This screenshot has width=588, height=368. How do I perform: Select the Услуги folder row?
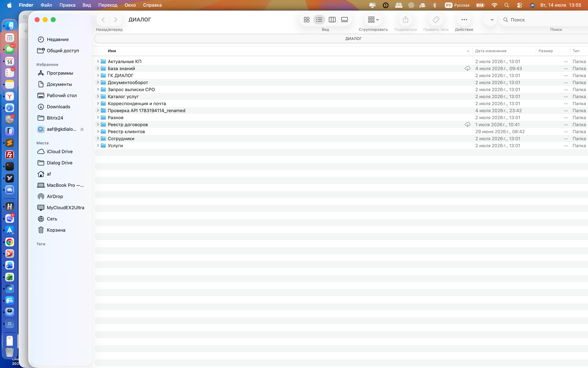point(341,146)
